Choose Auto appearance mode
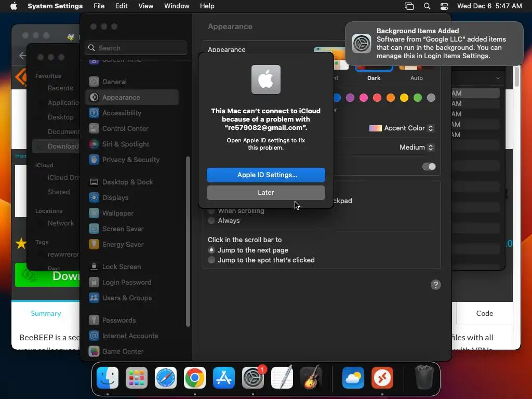Image resolution: width=532 pixels, height=399 pixels. pos(416,73)
